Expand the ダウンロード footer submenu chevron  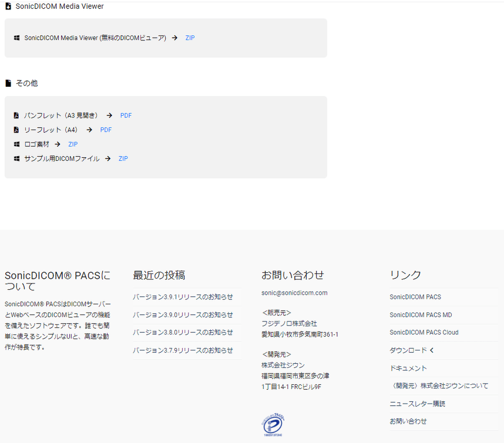(432, 350)
